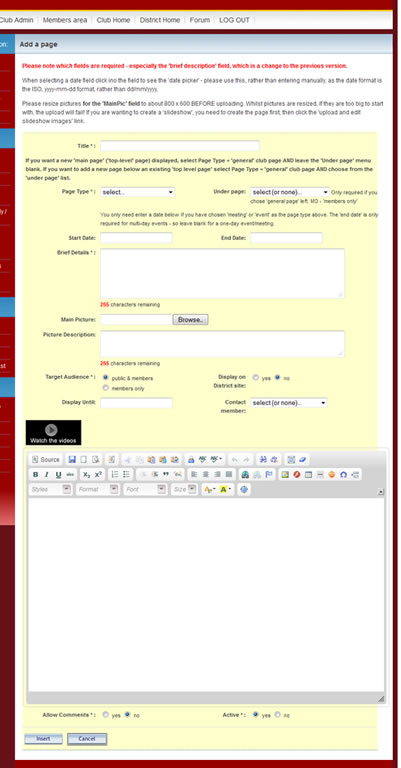This screenshot has height=768, width=401.
Task: Toggle Italic formatting in the editor
Action: (47, 475)
